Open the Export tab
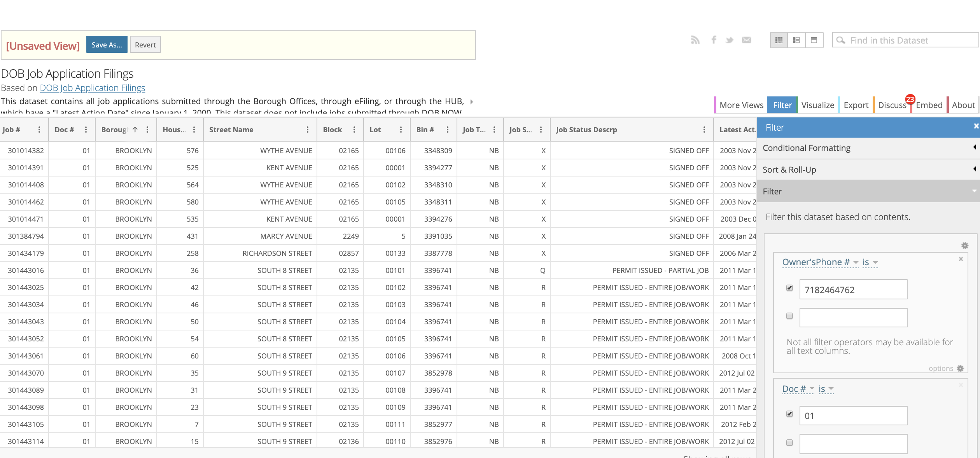The height and width of the screenshot is (458, 980). [856, 105]
